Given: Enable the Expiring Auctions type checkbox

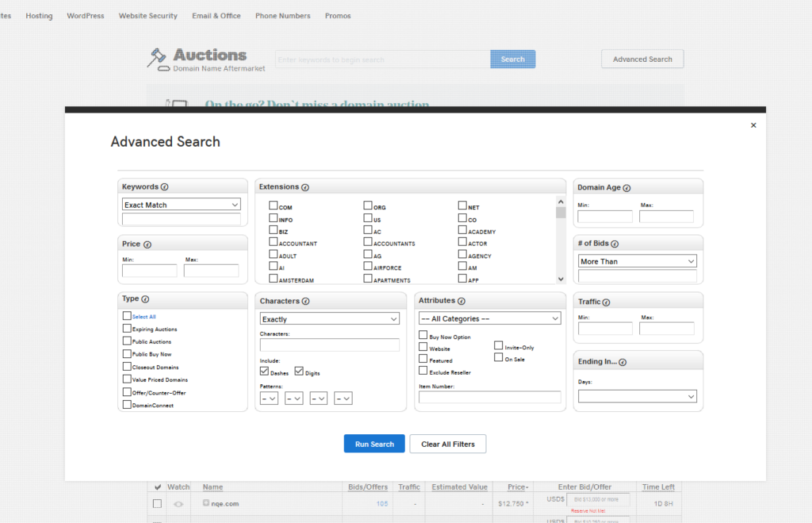Looking at the screenshot, I should pyautogui.click(x=127, y=329).
